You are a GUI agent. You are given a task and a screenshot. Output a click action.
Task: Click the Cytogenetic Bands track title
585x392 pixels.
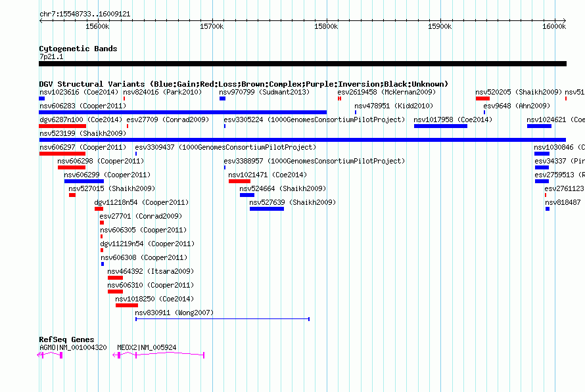pos(78,49)
